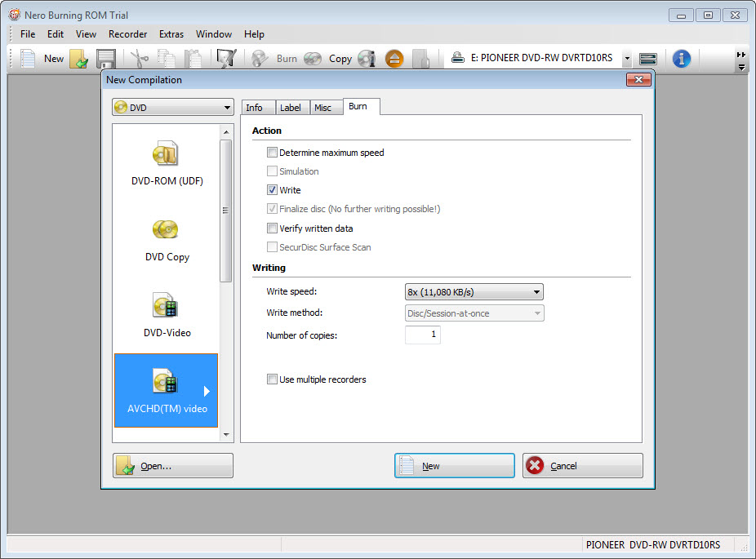Image resolution: width=756 pixels, height=559 pixels.
Task: Click the greyed icon right of the Eject button
Action: click(x=420, y=59)
